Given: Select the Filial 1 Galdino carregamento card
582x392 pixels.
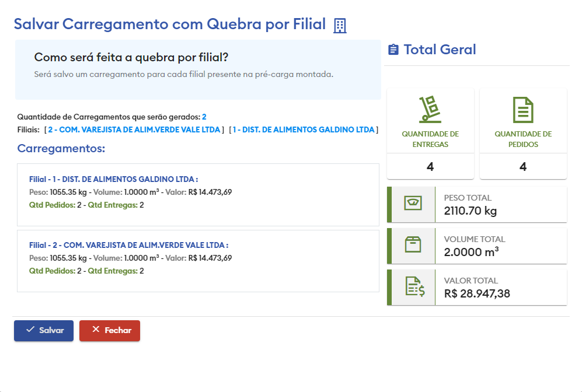Looking at the screenshot, I should (198, 194).
